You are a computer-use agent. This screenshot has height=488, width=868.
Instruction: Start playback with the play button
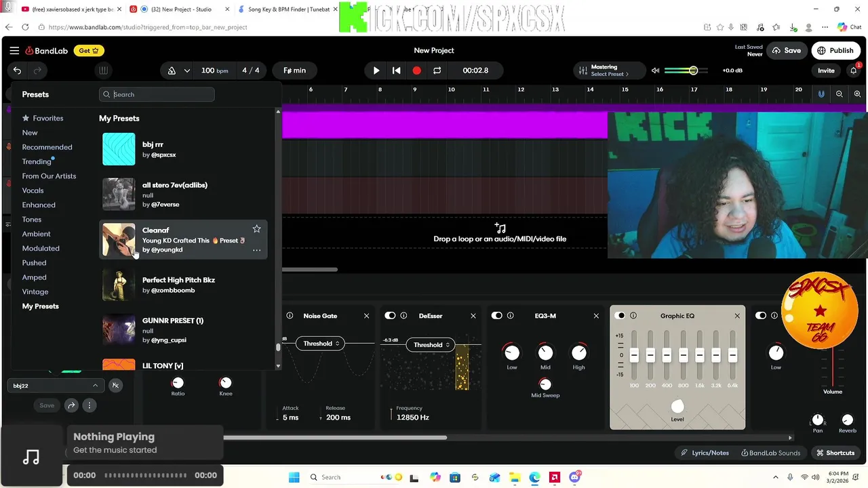point(376,70)
